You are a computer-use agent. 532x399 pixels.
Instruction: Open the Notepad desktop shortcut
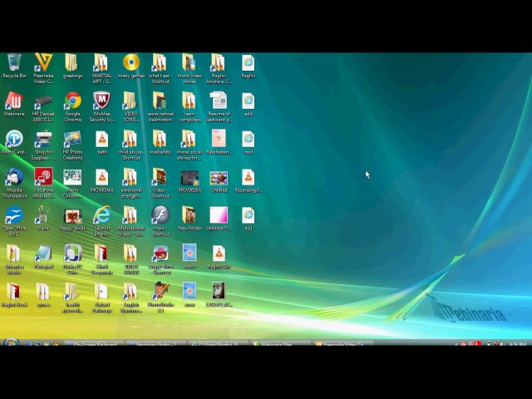tap(43, 257)
